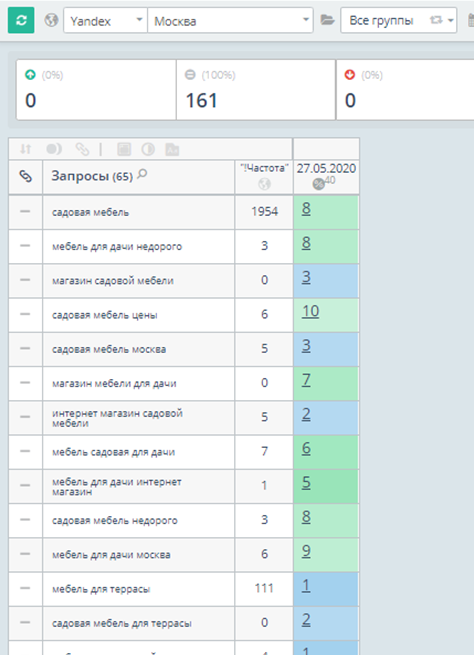Click the red down-arrow dropped positions icon
Viewport: 474px width, 655px height.
(x=350, y=75)
